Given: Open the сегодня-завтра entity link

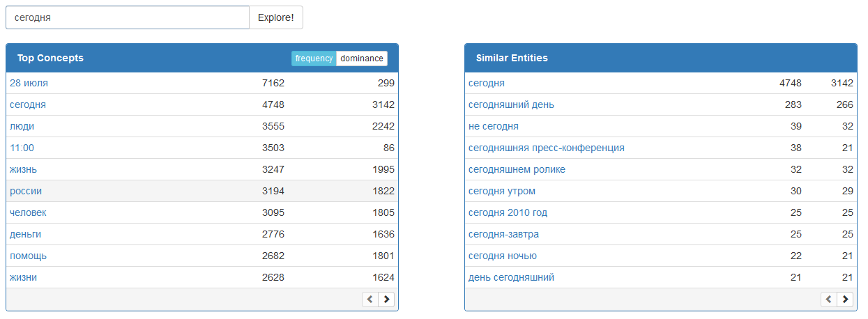Looking at the screenshot, I should pyautogui.click(x=503, y=234).
